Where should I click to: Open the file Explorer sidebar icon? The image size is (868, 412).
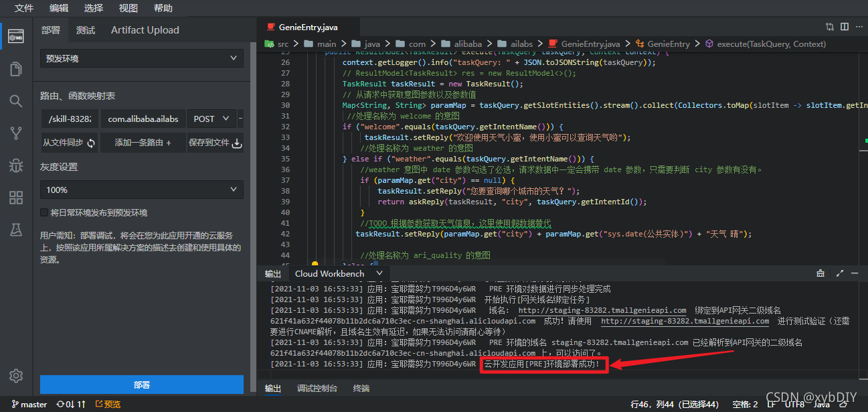16,69
